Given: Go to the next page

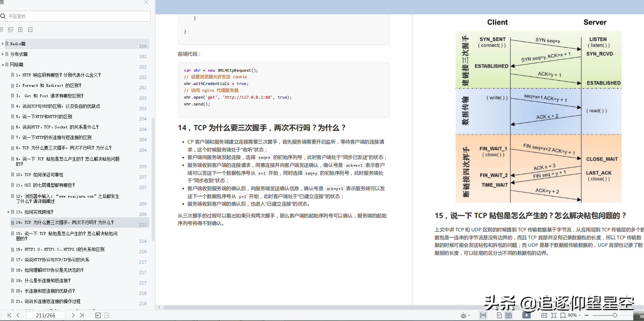Looking at the screenshot, I should [73, 315].
